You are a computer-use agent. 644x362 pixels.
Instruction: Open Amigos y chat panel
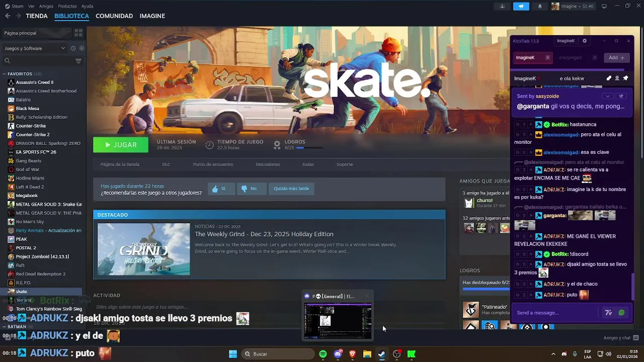(621, 338)
